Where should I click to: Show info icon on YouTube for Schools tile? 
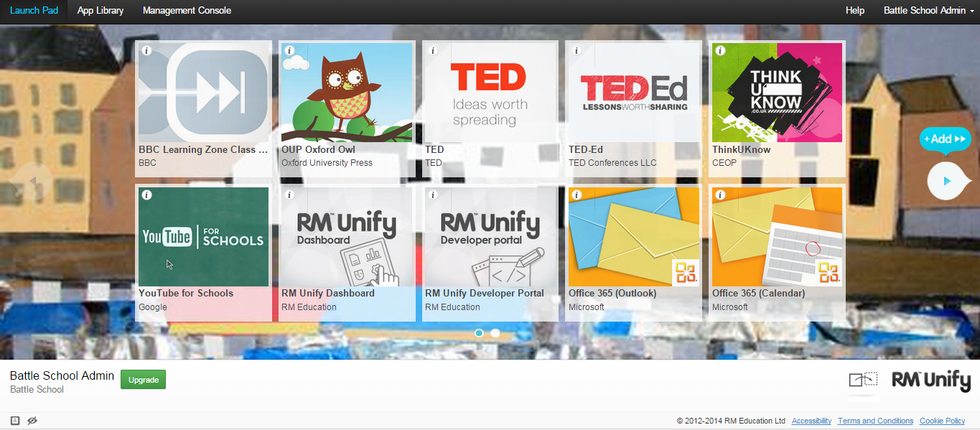pos(146,195)
